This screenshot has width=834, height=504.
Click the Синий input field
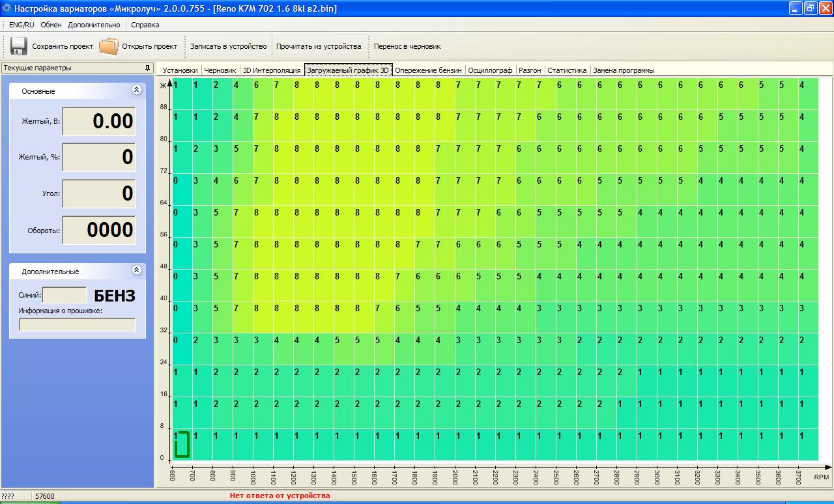point(65,295)
